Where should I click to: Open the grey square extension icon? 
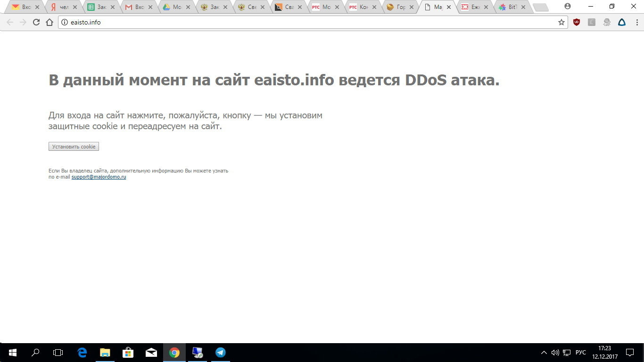coord(592,22)
